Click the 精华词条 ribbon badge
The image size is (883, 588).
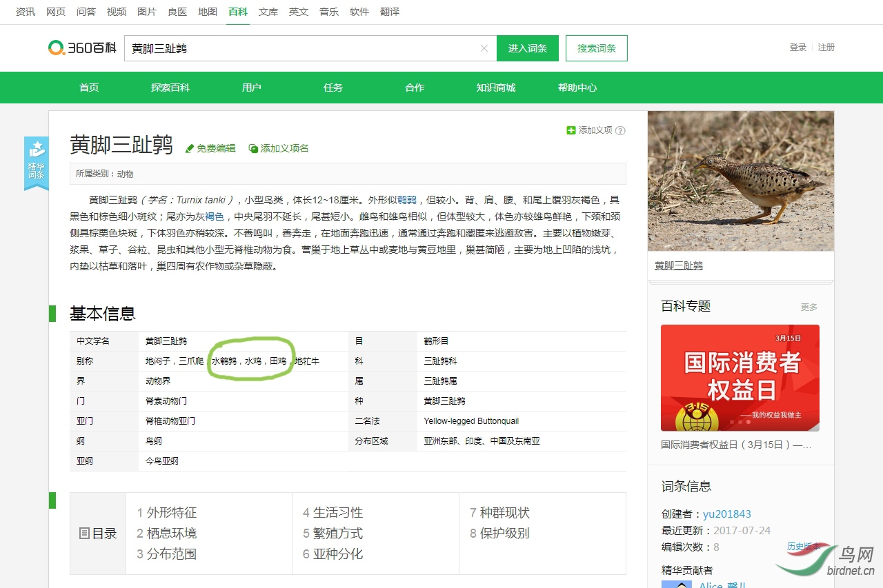tap(36, 163)
